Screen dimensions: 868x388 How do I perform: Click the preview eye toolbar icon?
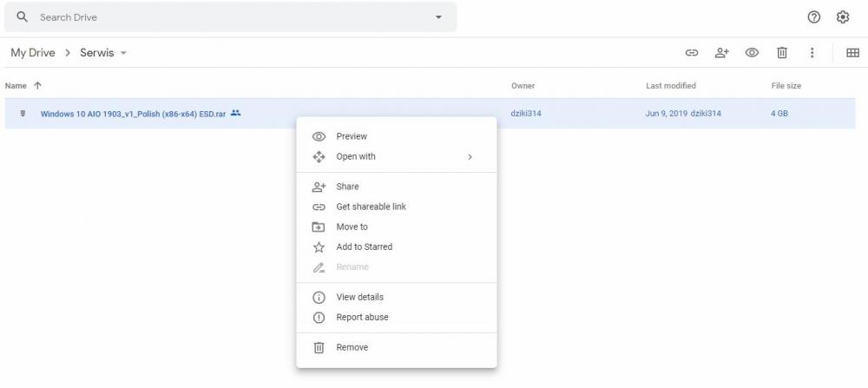point(752,53)
